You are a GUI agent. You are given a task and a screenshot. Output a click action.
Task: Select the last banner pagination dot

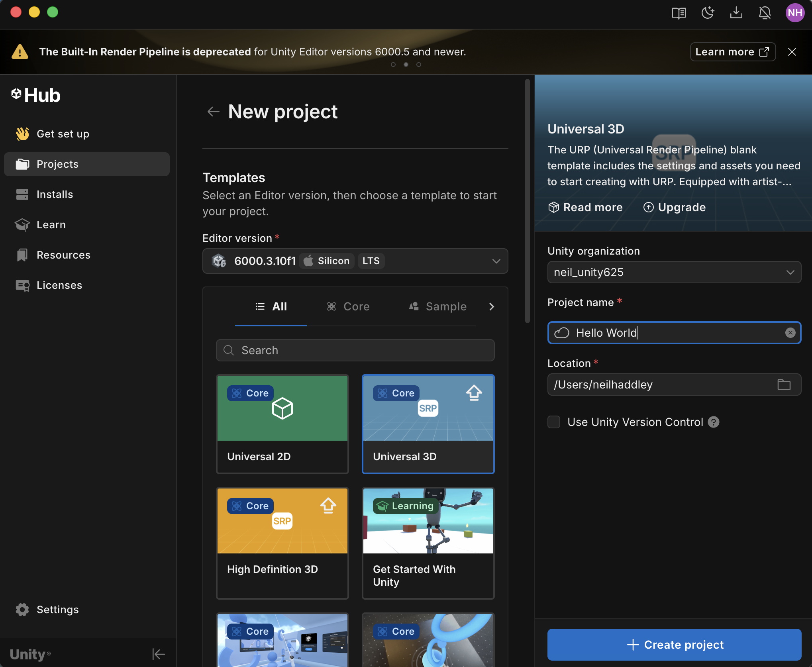point(418,65)
